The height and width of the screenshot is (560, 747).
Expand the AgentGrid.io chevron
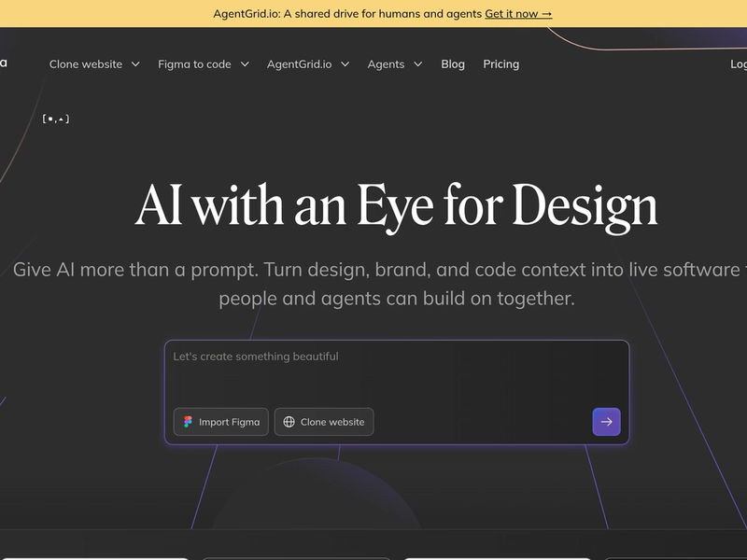tap(345, 64)
